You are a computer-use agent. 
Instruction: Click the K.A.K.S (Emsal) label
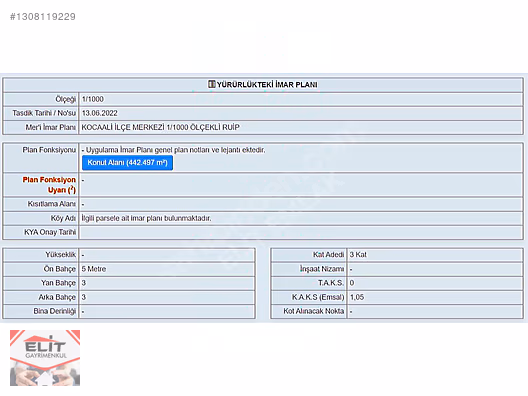318,297
